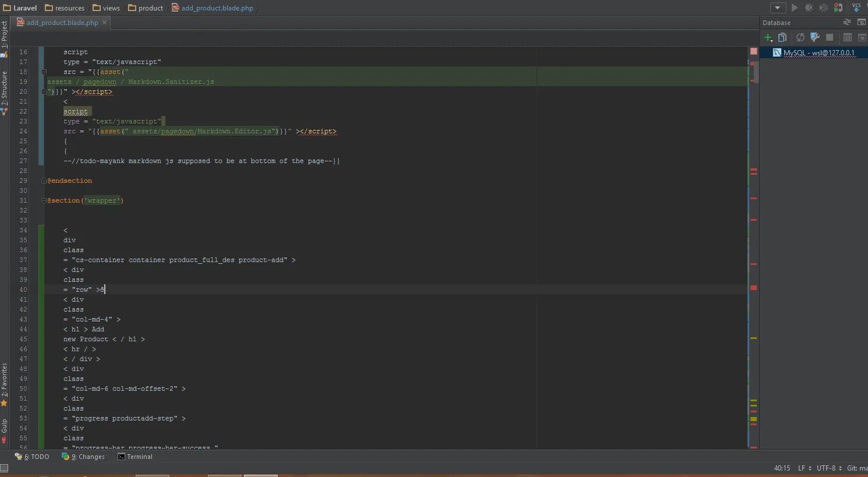This screenshot has height=477, width=868.
Task: Place cursor in line 40 "row" code
Action: pos(84,289)
